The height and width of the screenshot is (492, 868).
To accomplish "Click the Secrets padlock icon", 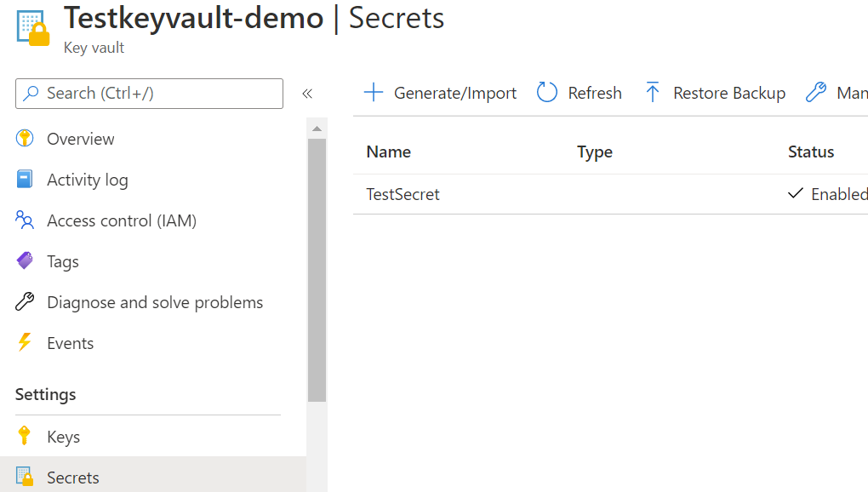I will pyautogui.click(x=23, y=477).
